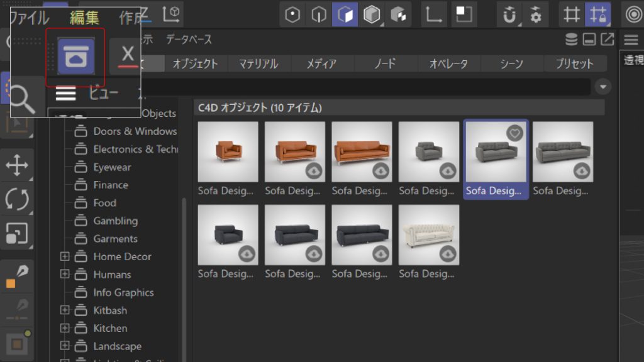Open the search filter dropdown arrow
Viewport: 644px width, 362px height.
coord(603,87)
